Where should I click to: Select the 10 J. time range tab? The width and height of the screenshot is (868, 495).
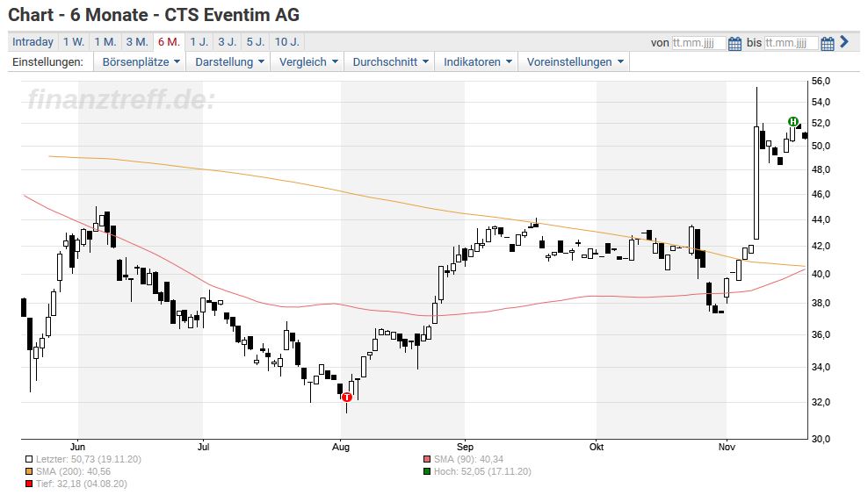point(286,42)
